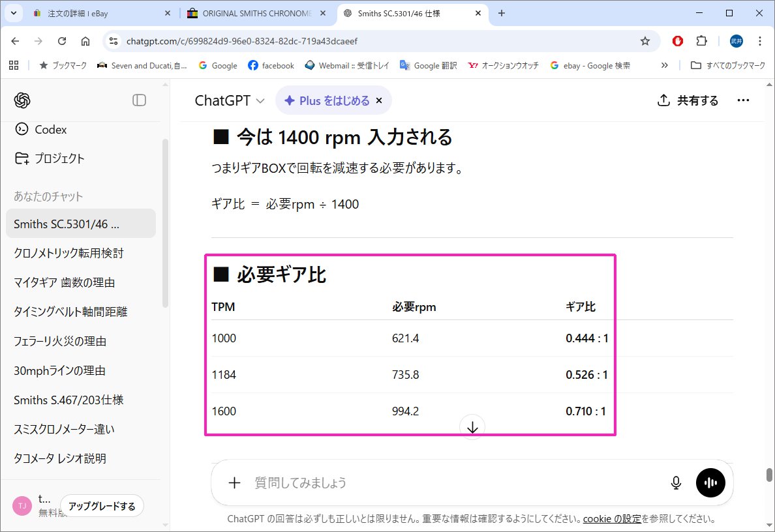Open Codex from the sidebar
The height and width of the screenshot is (532, 775).
coord(50,129)
